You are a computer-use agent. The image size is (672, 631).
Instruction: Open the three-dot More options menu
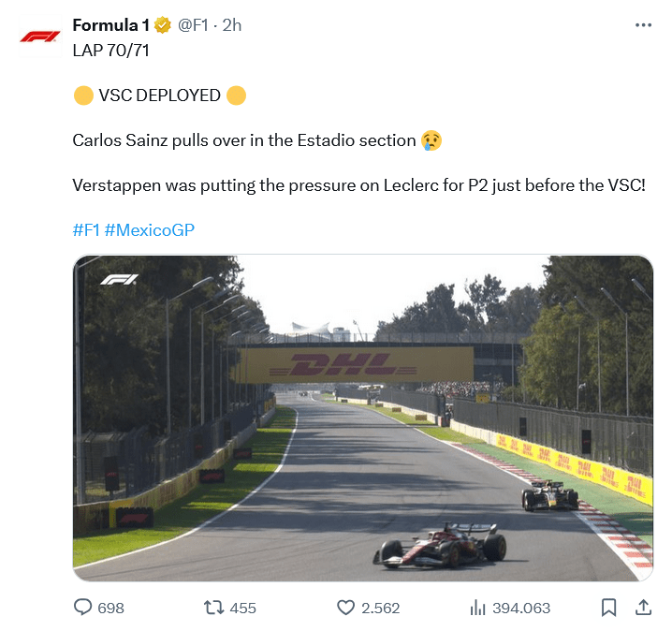click(643, 25)
